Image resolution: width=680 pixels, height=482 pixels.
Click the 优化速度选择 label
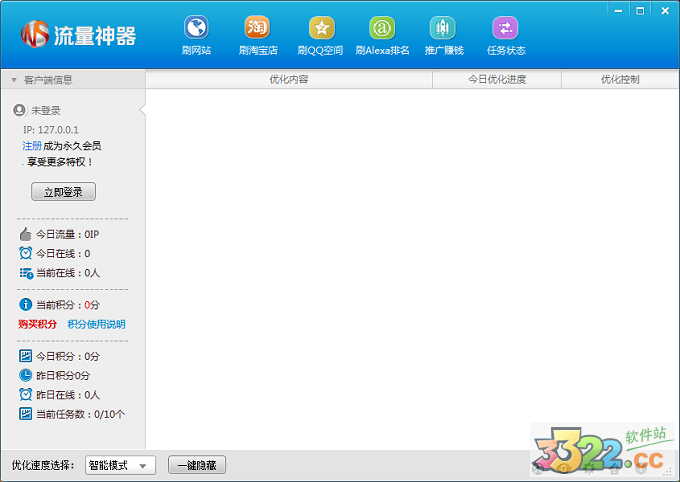(42, 466)
